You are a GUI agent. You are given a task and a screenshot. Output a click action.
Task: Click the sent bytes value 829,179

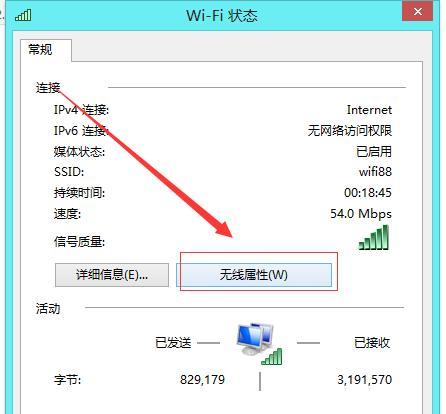(202, 380)
